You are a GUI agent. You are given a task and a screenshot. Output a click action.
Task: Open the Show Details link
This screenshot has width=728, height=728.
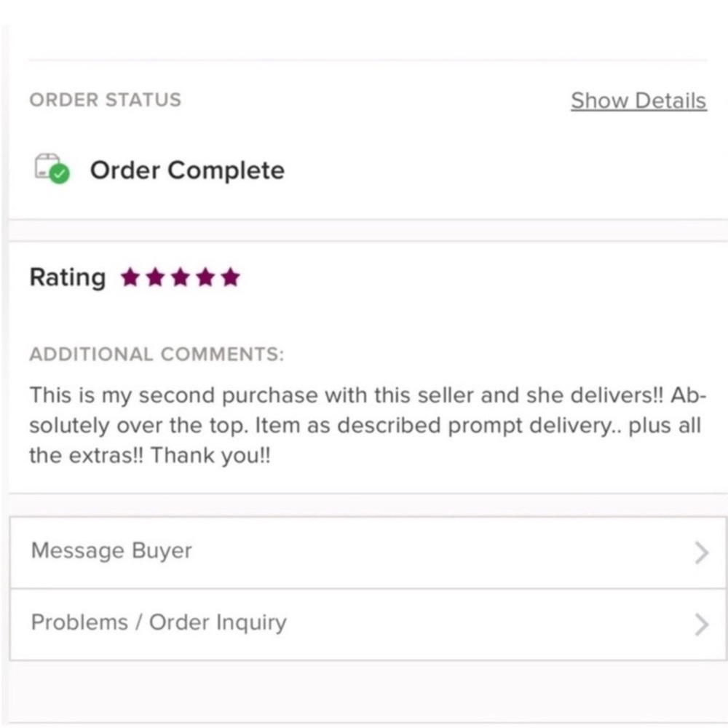coord(638,100)
